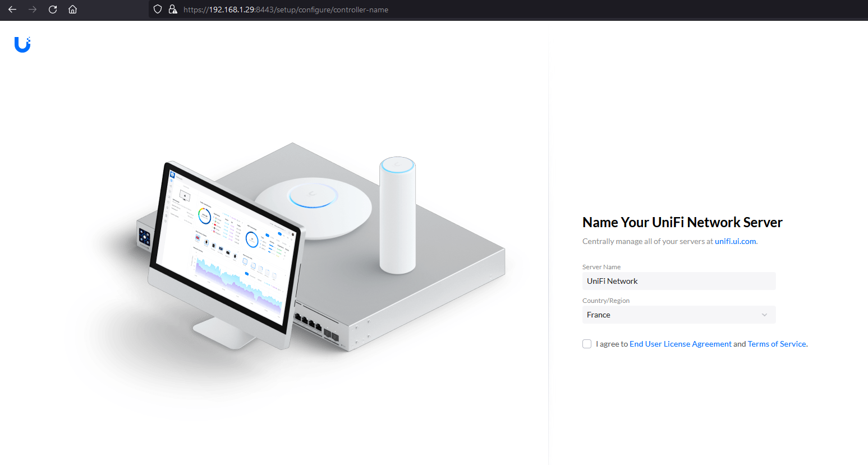Click the Country/Region label
Screen dimensions: 868x465
606,301
